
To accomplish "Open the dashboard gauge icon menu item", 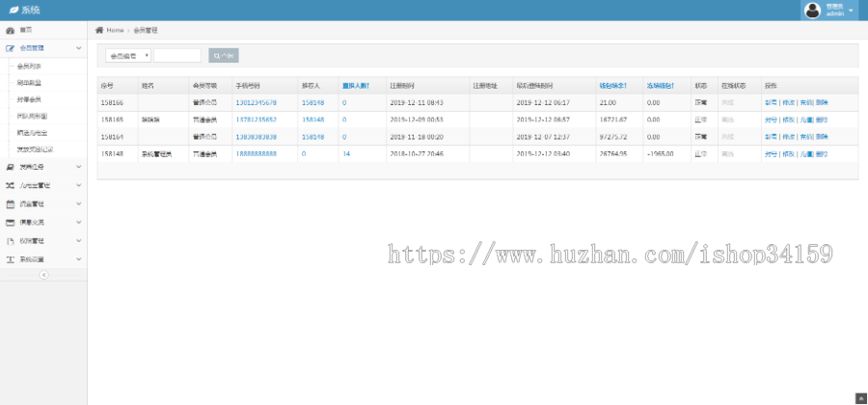I will 10,30.
